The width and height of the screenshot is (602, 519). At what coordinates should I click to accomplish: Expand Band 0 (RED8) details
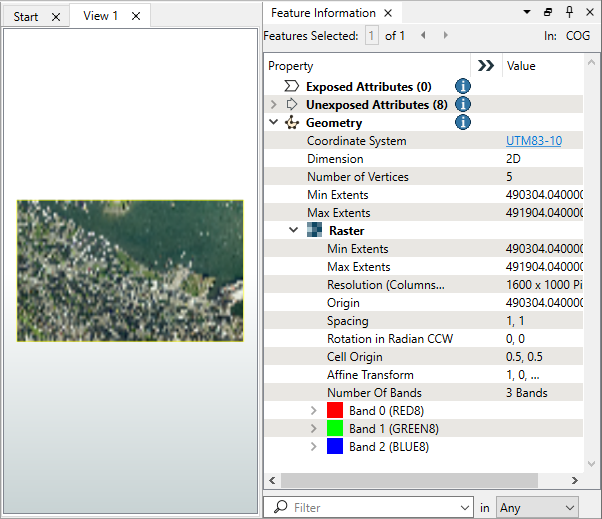tap(314, 411)
